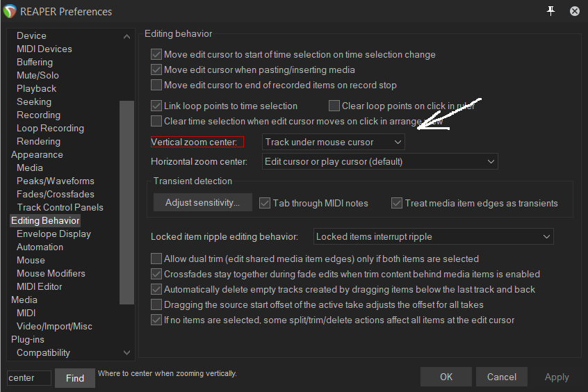
Task: Confirm with OK button
Action: pyautogui.click(x=446, y=377)
